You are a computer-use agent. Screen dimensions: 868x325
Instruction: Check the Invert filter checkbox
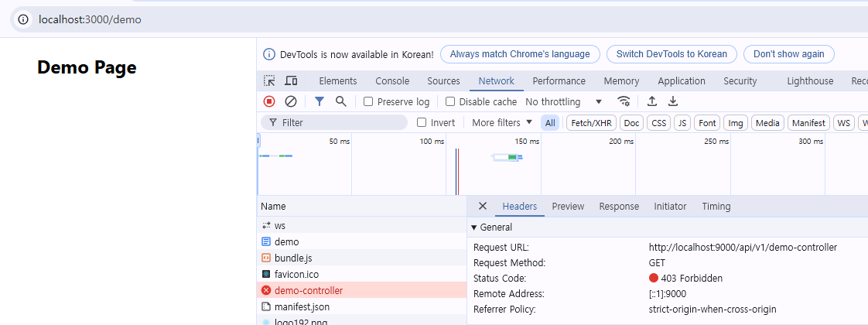(x=422, y=122)
